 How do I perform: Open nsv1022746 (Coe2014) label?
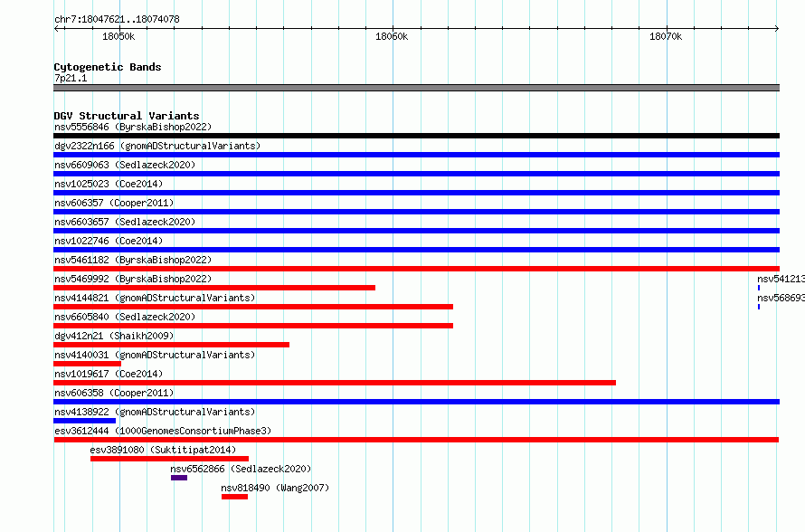click(109, 241)
